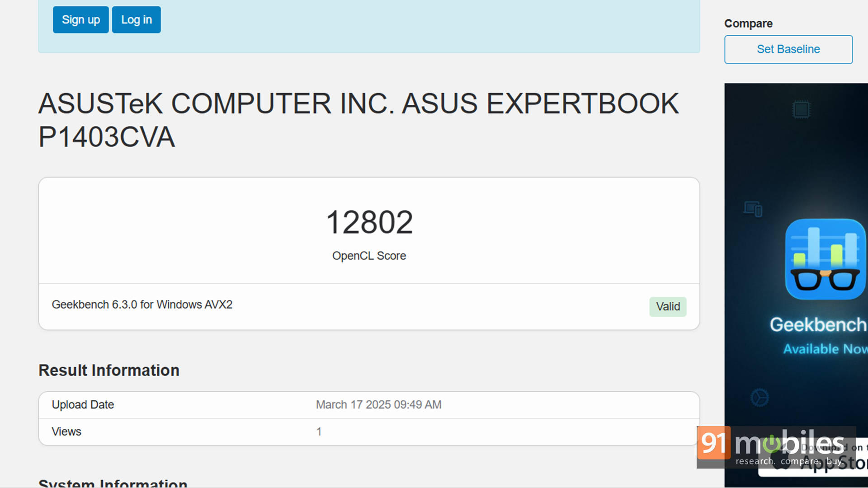The height and width of the screenshot is (488, 868).
Task: Click the Valid status badge
Action: (x=668, y=306)
